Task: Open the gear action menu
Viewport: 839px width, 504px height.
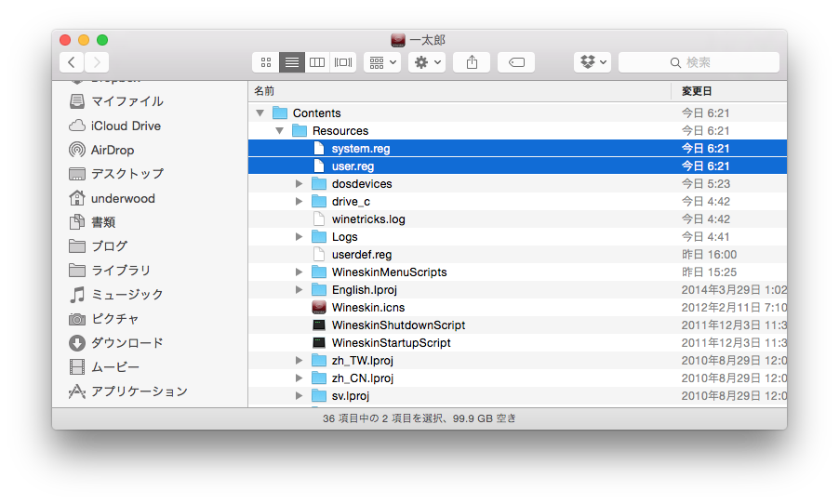Action: point(427,62)
